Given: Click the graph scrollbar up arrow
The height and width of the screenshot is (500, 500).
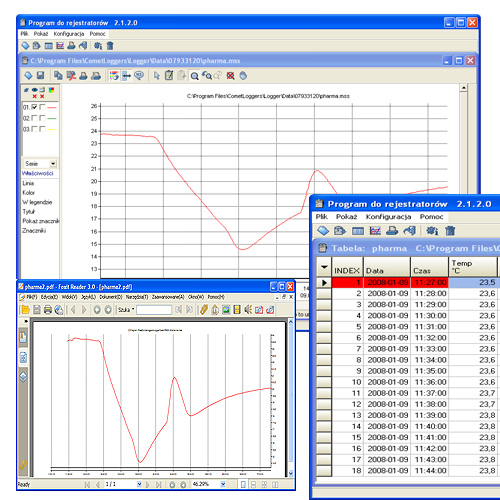Looking at the screenshot, I should 463,88.
